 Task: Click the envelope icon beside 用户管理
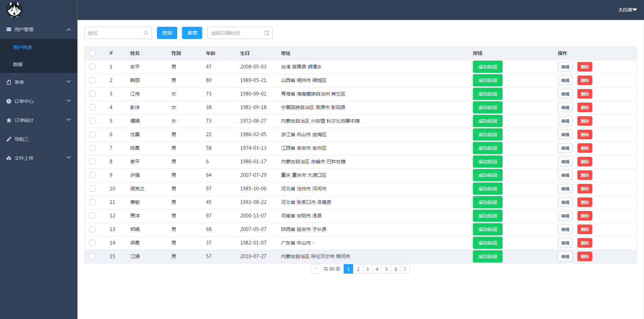pyautogui.click(x=9, y=29)
